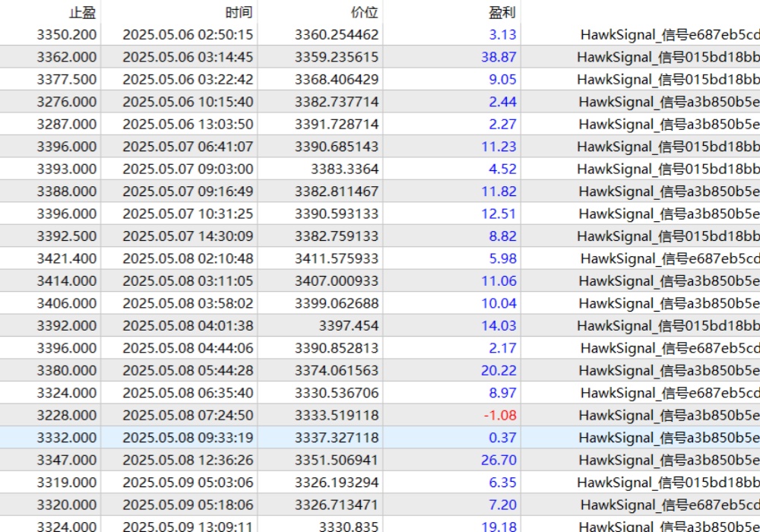
Task: Click the profit value 38.87
Action: (x=499, y=57)
